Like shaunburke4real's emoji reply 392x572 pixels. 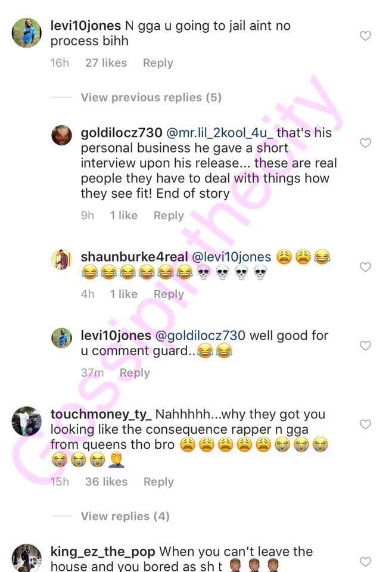[x=365, y=267]
